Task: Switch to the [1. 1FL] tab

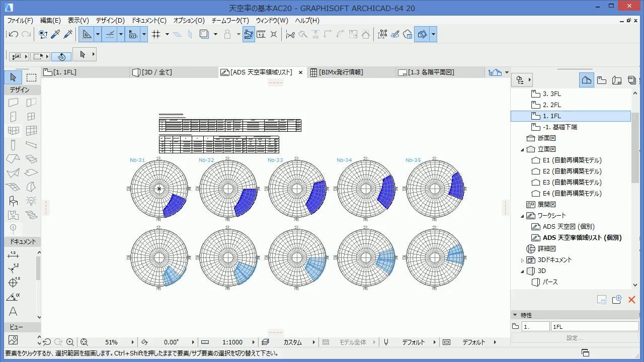Action: 86,72
